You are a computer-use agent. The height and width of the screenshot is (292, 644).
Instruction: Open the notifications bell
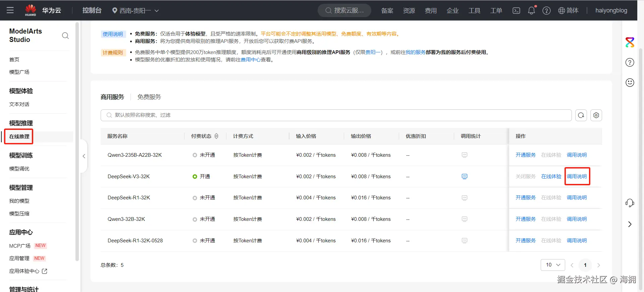point(532,11)
